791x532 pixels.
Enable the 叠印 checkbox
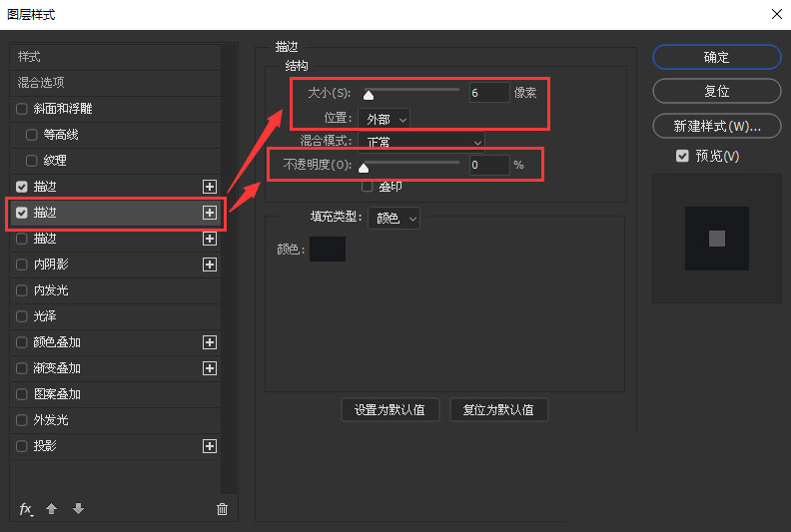pyautogui.click(x=368, y=187)
